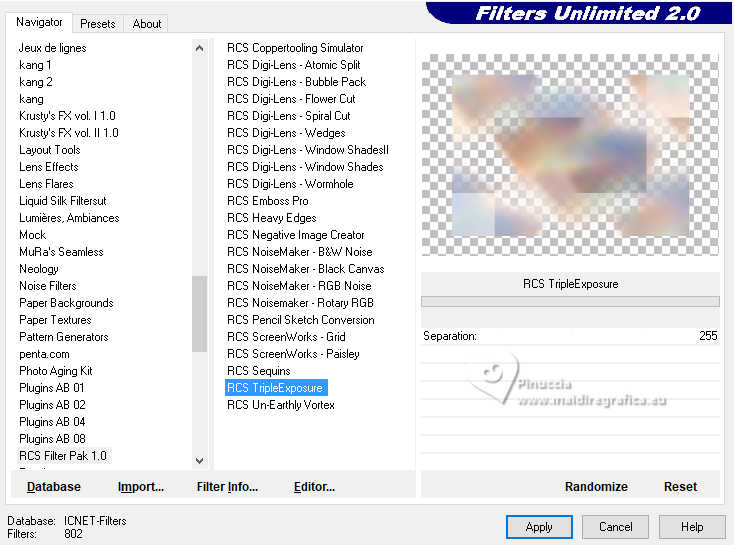Choose RCS Digi-Lens - Bubble Pack

click(296, 82)
